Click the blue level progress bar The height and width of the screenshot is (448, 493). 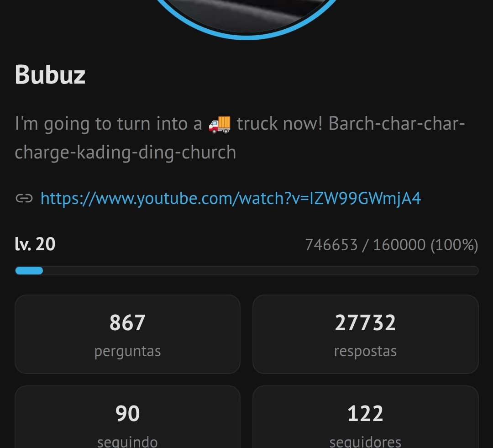click(x=29, y=270)
